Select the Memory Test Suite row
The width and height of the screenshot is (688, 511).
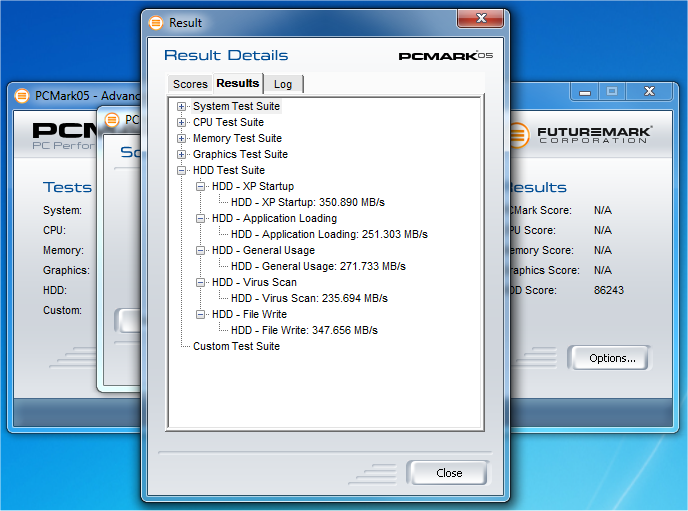click(237, 139)
